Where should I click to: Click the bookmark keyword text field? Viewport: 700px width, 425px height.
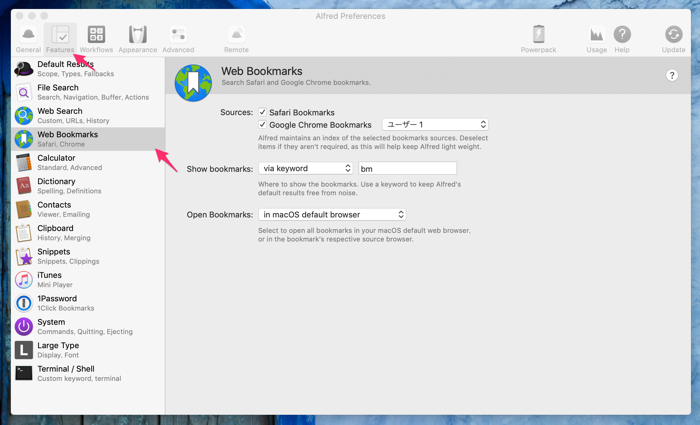407,169
